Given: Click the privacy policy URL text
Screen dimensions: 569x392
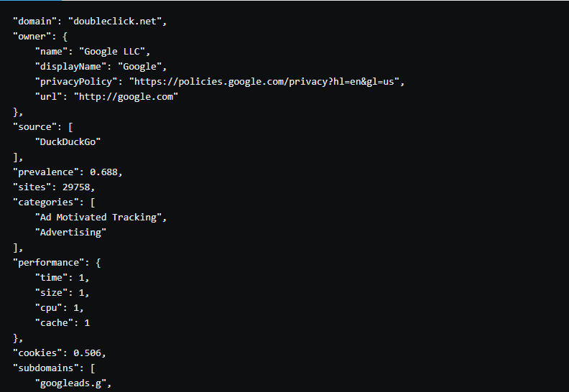Looking at the screenshot, I should coord(264,82).
